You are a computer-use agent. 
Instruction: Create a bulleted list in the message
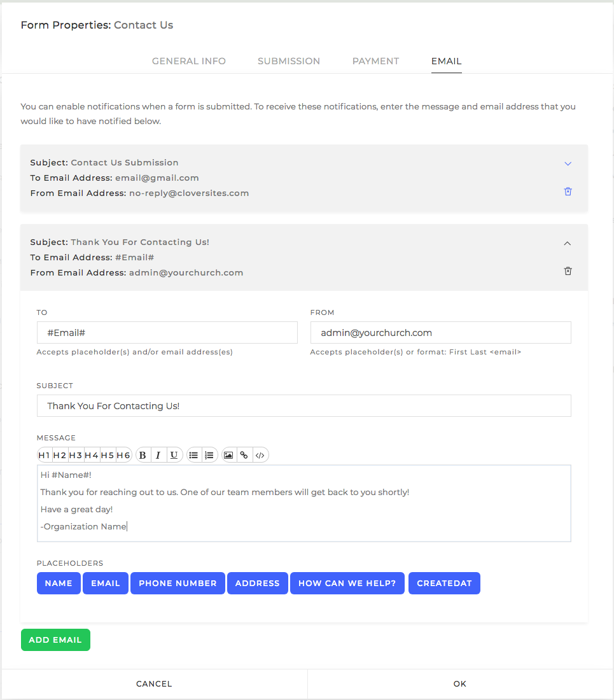tap(194, 454)
